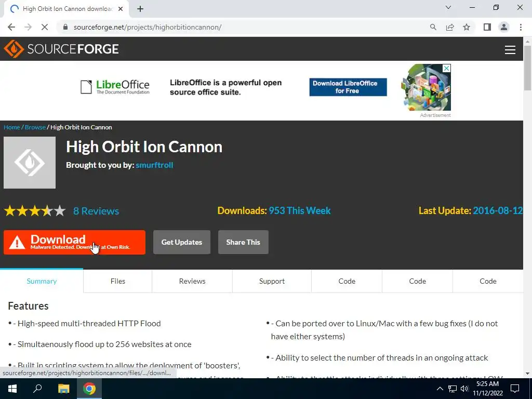Click the 953 This Week downloads link

(x=300, y=211)
